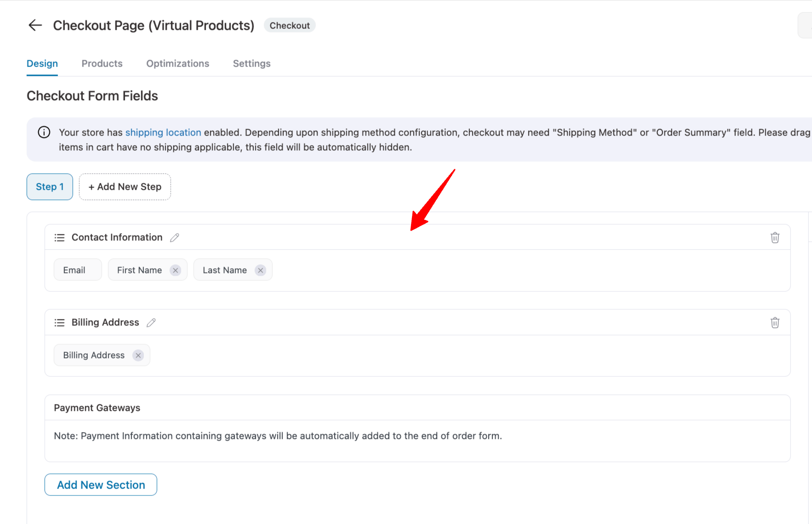This screenshot has height=524, width=812.
Task: Open the Optimizations tab
Action: point(177,63)
